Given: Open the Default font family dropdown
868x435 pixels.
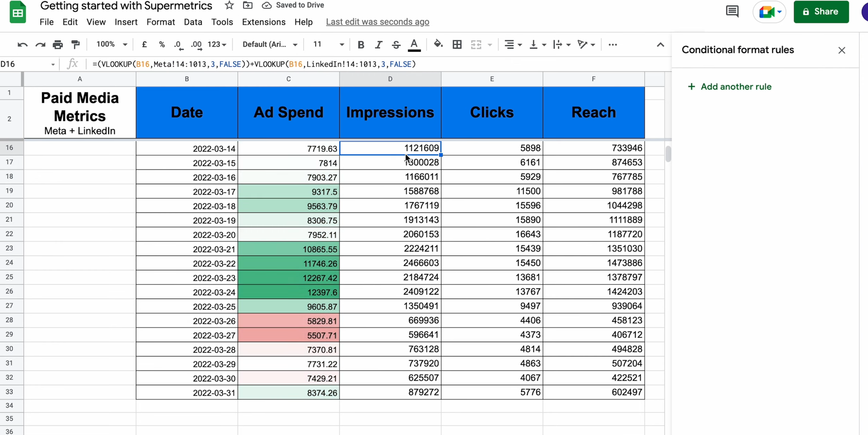Looking at the screenshot, I should 269,45.
